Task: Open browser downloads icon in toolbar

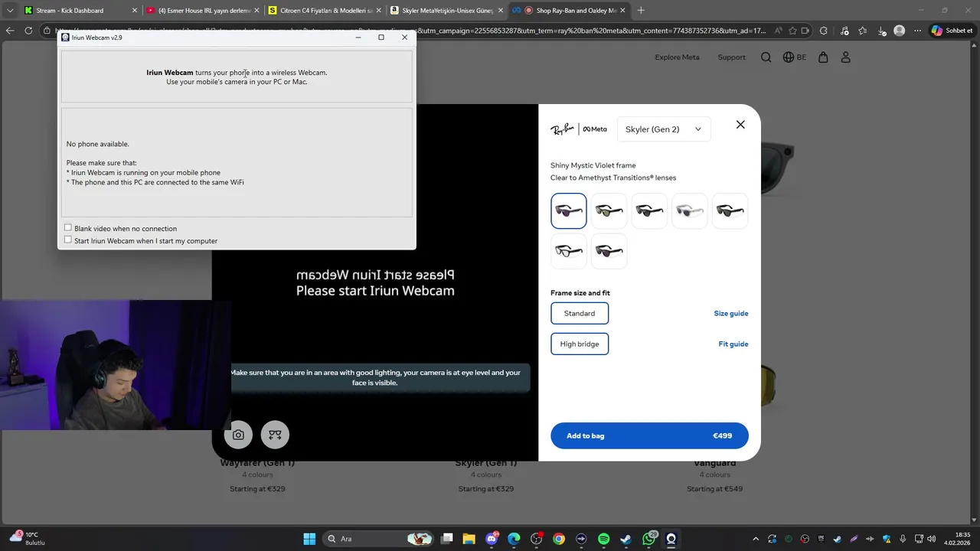Action: coord(882,31)
